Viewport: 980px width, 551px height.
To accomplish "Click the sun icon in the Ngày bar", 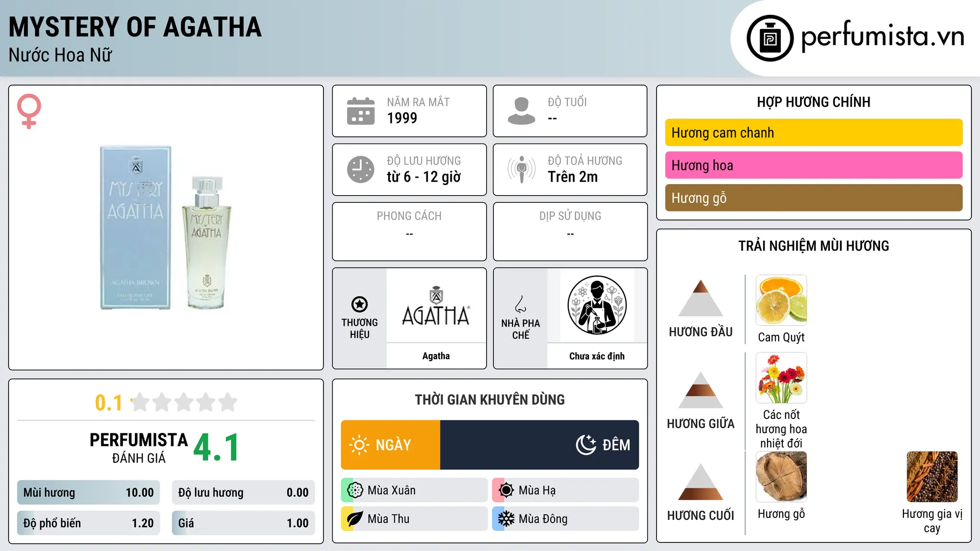I will [359, 445].
